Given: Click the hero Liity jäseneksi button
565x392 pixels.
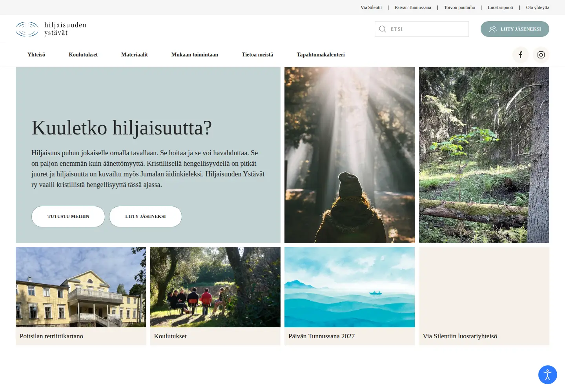Looking at the screenshot, I should click(146, 216).
